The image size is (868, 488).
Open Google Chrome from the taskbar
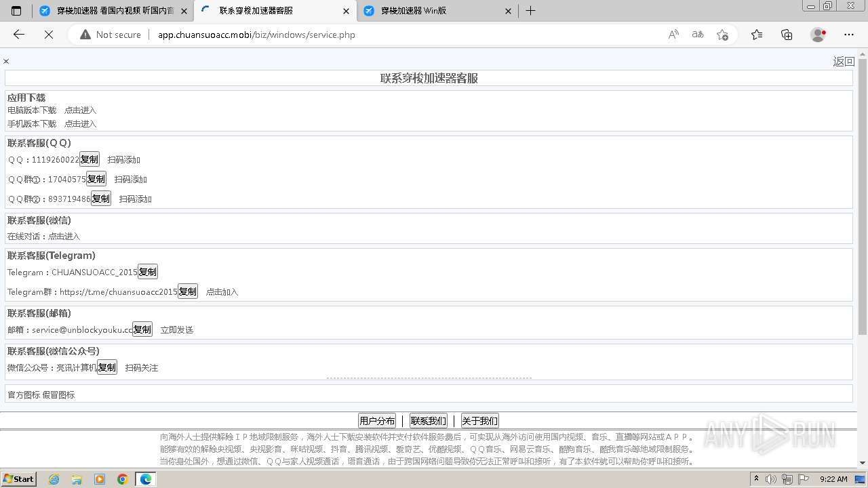coord(123,479)
